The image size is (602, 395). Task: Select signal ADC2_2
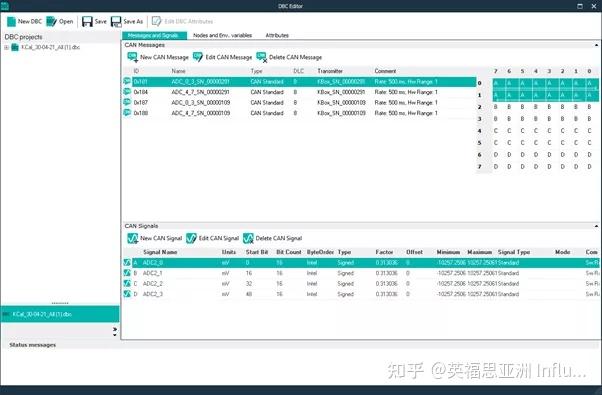point(152,283)
